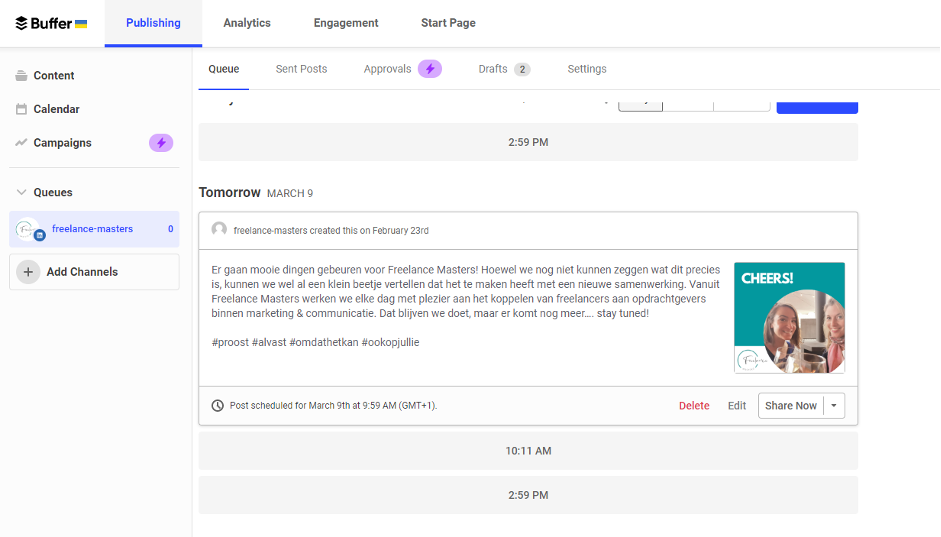Click the 2:59 PM slot above Tomorrow
The width and height of the screenshot is (941, 537).
coord(528,142)
